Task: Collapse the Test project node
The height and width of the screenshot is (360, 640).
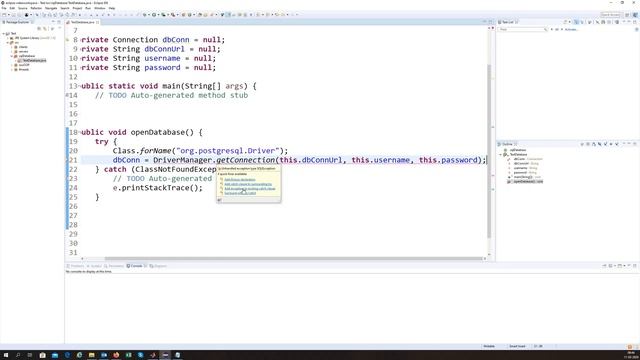Action: point(3,33)
